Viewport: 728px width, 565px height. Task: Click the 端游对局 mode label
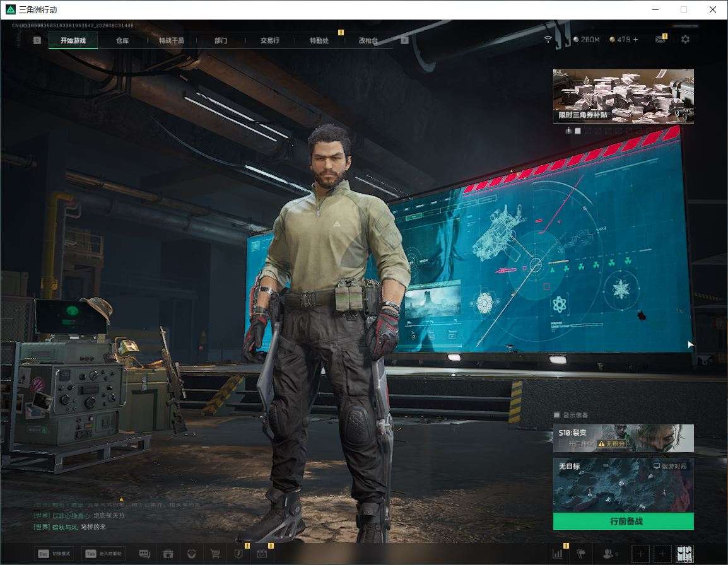coord(670,466)
